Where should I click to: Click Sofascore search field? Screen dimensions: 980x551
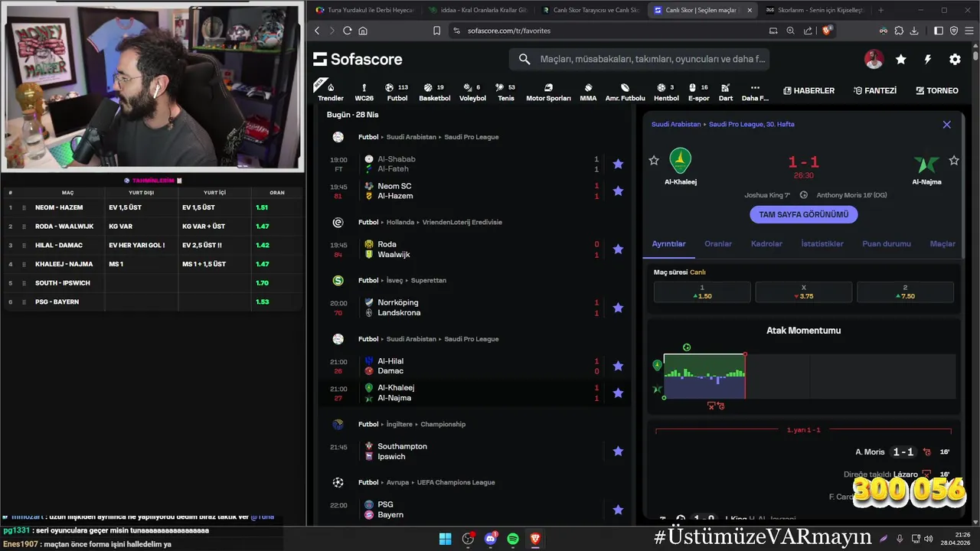click(639, 59)
